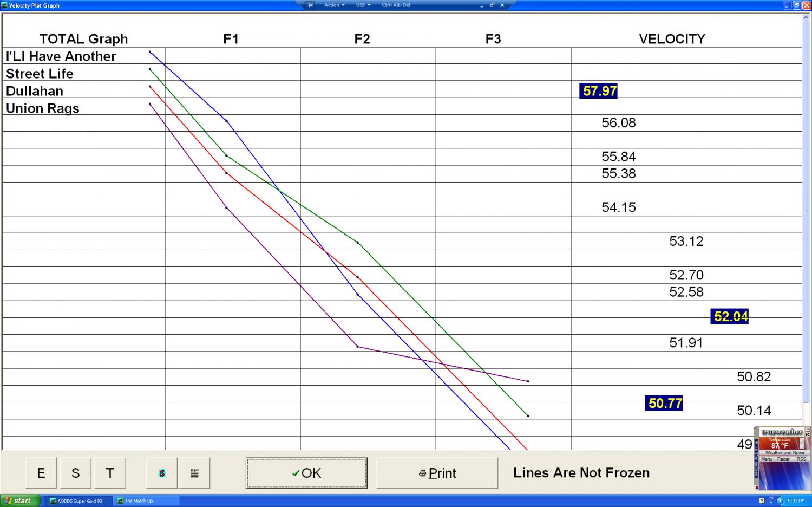The width and height of the screenshot is (812, 507).
Task: Select the Dullahan horse name
Action: (35, 91)
